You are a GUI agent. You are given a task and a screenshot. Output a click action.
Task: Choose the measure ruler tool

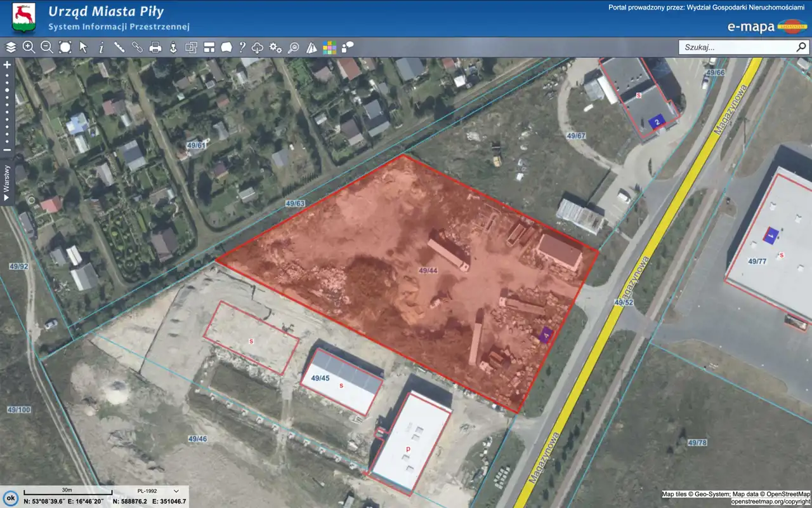[119, 47]
